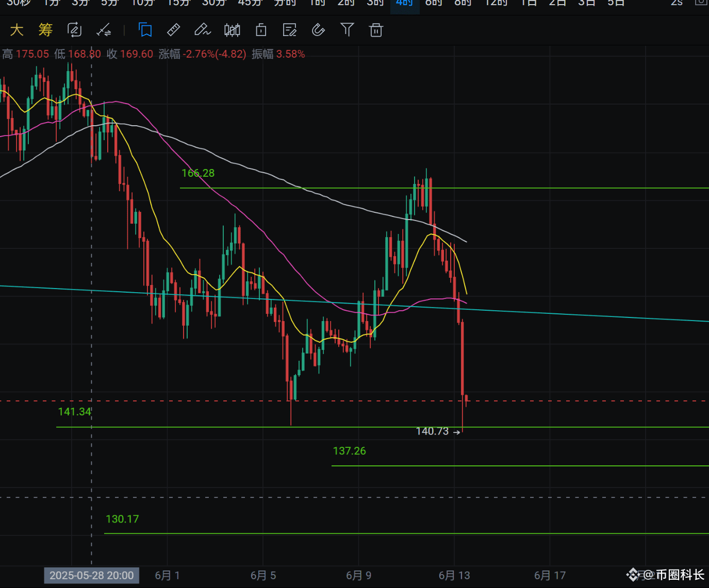The image size is (709, 588).
Task: Open the candlestick chart style icon
Action: 232,30
